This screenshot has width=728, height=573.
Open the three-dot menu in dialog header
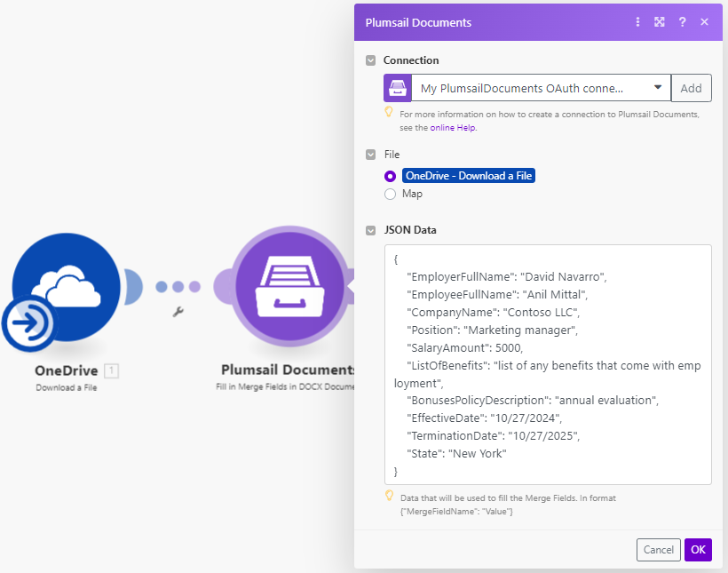[637, 22]
